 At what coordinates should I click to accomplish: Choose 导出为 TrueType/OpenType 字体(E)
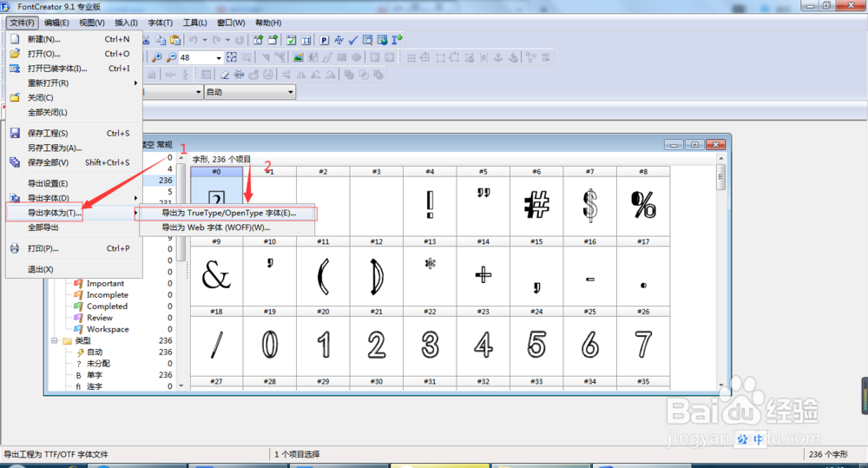[227, 213]
